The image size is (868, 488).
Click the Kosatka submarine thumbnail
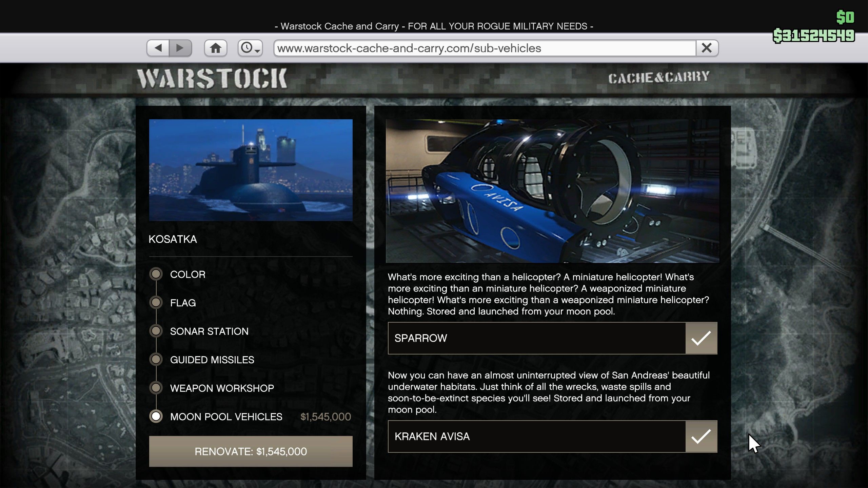point(251,170)
